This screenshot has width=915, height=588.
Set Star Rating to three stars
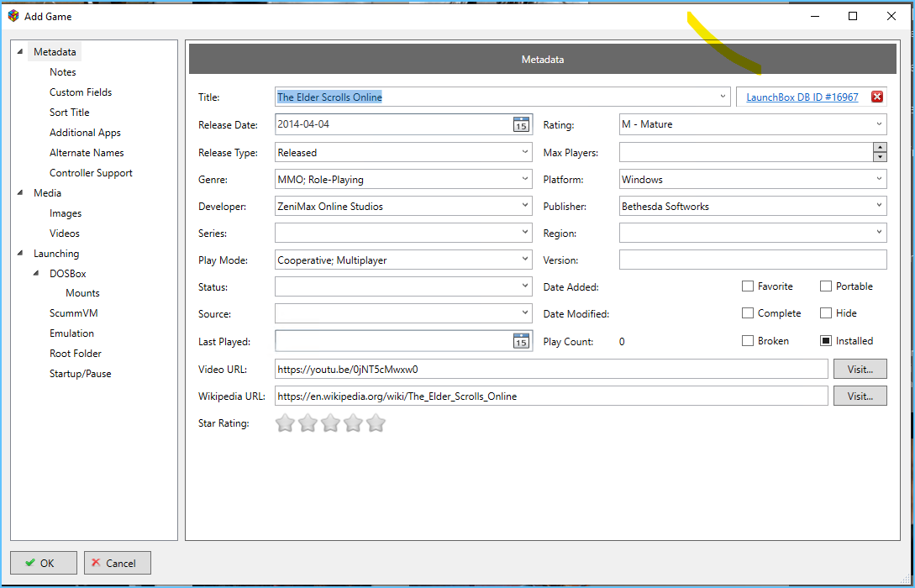pos(330,423)
